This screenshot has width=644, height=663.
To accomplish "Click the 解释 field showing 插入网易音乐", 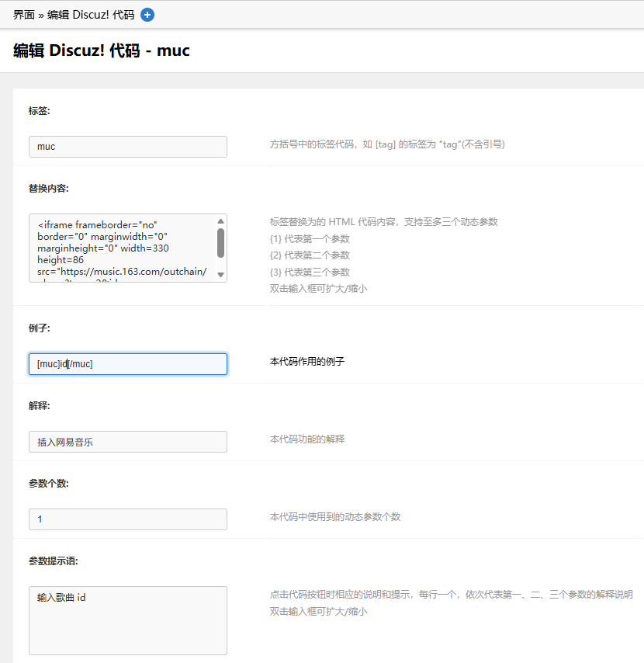I will [x=127, y=442].
